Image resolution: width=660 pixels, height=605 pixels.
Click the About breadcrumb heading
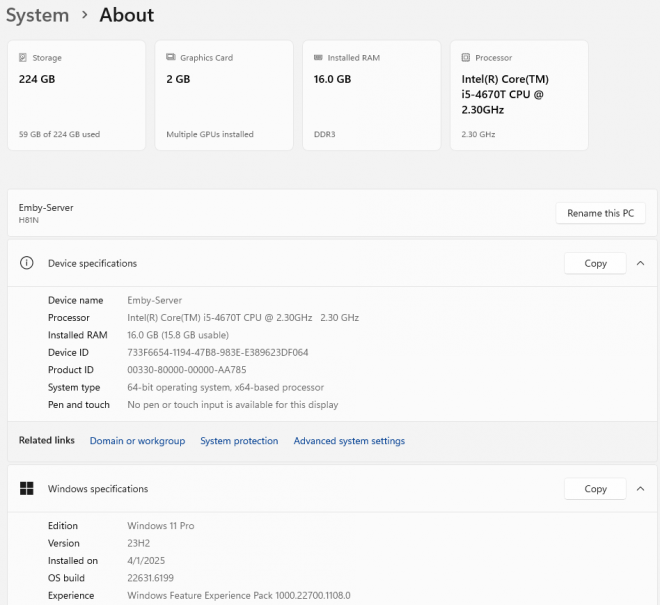(x=127, y=15)
